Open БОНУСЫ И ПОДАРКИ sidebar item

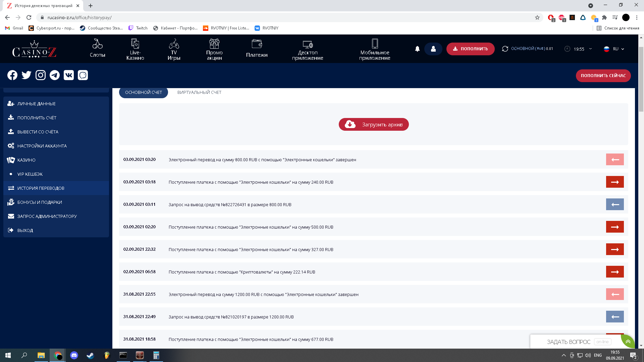(40, 202)
